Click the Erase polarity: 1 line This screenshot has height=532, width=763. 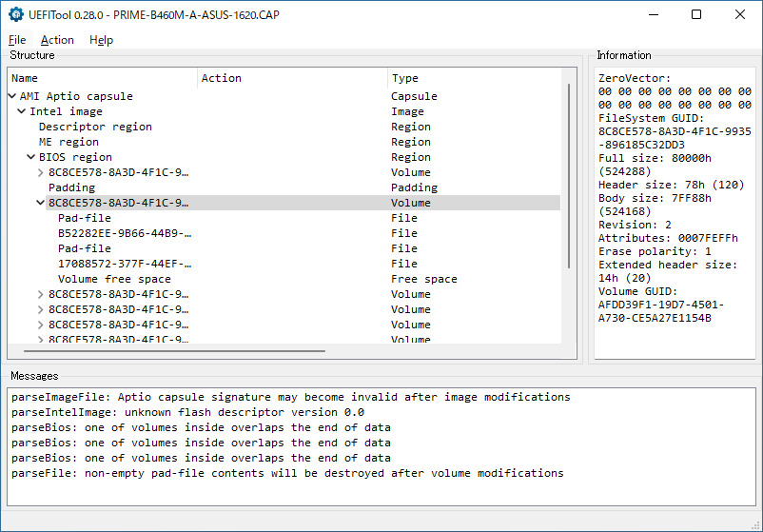[x=655, y=251]
